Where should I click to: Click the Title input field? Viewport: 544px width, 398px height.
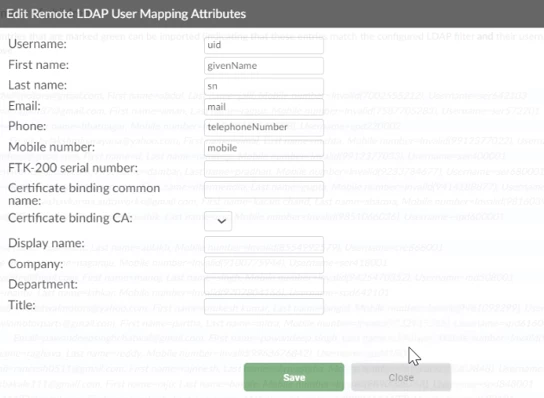point(264,306)
